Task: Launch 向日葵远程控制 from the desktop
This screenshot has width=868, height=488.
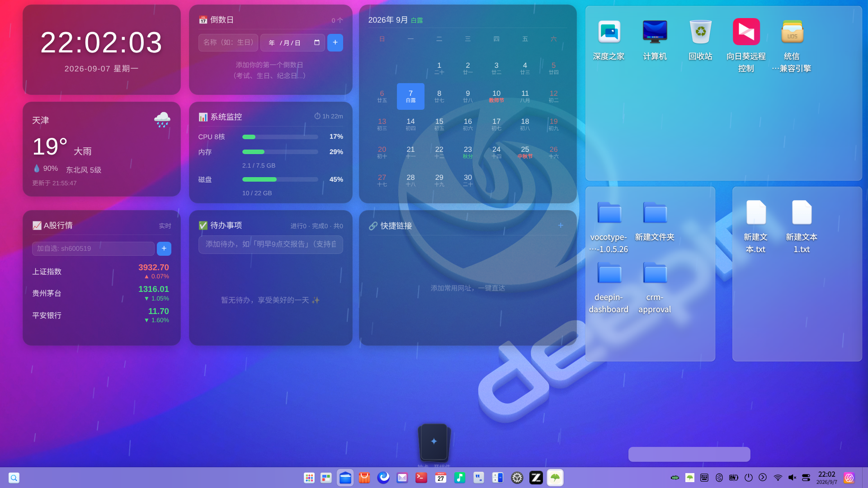Action: (746, 45)
